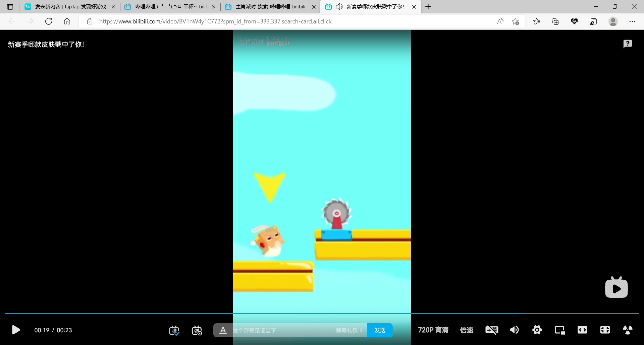
Task: Mute the tab via its speaker icon
Action: [x=339, y=7]
